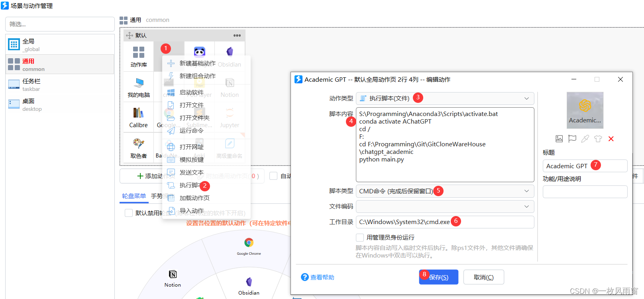644x299 pixels.
Task: Choose 新建组合动作 from context menu
Action: (206, 76)
